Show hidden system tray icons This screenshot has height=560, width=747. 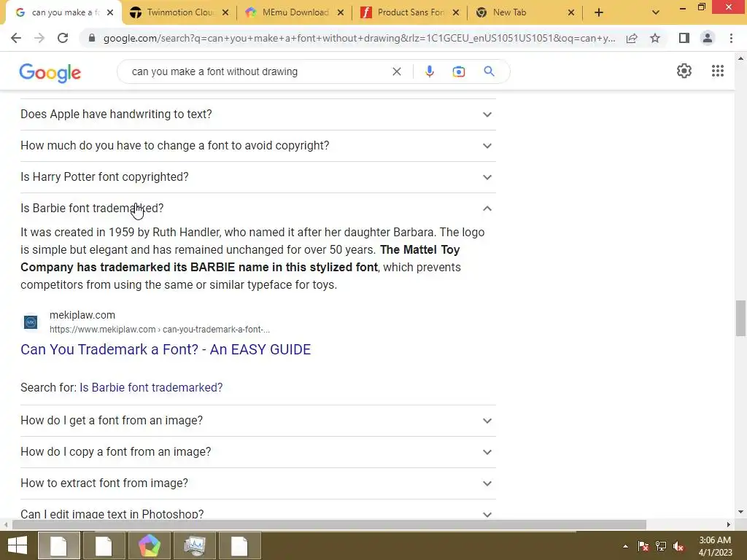pos(625,546)
